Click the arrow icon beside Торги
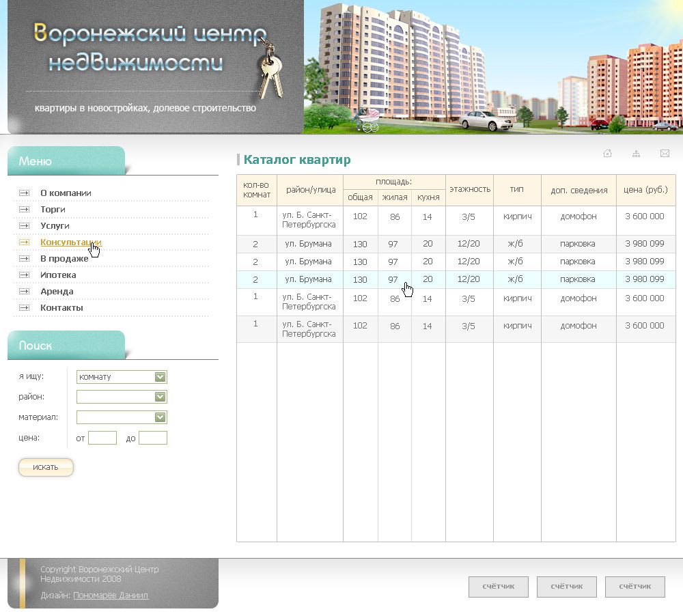The height and width of the screenshot is (616, 683). (x=25, y=210)
